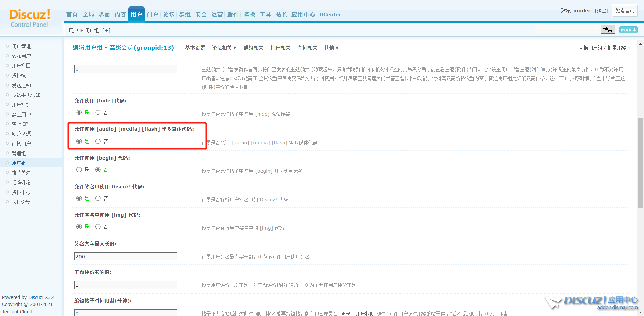Select 是 for [begin] code permission
Image resolution: width=644 pixels, height=316 pixels.
[79, 170]
